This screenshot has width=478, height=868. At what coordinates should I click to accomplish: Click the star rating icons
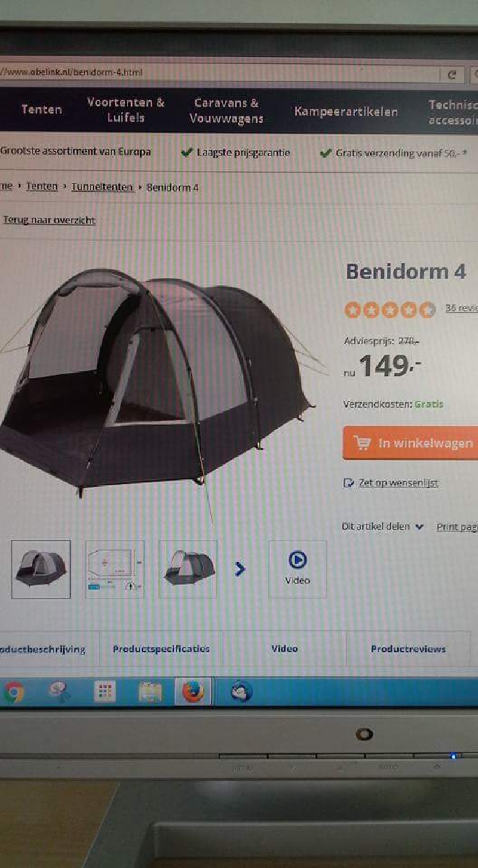[x=390, y=309]
